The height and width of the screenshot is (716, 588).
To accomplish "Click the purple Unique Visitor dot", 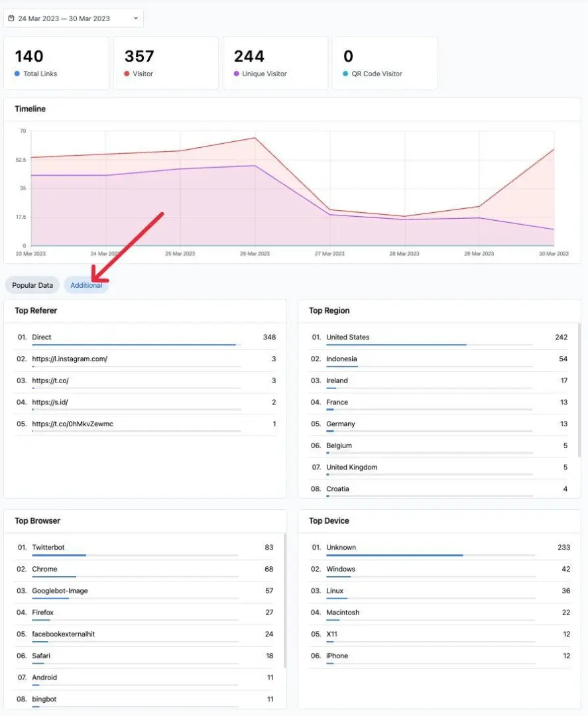I will (237, 74).
